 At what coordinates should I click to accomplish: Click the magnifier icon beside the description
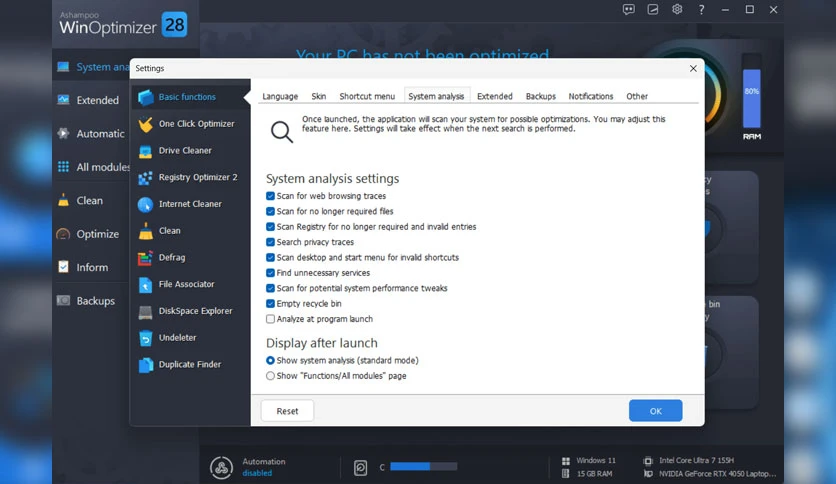pos(282,132)
